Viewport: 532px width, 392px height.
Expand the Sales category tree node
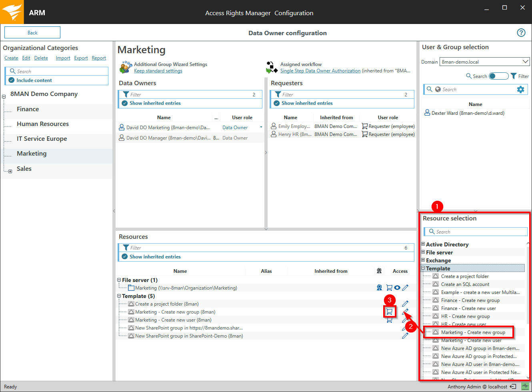(x=10, y=171)
